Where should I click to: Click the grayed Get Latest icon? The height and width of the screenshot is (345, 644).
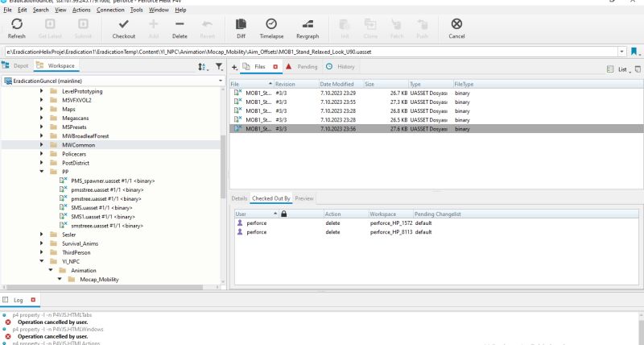50,24
